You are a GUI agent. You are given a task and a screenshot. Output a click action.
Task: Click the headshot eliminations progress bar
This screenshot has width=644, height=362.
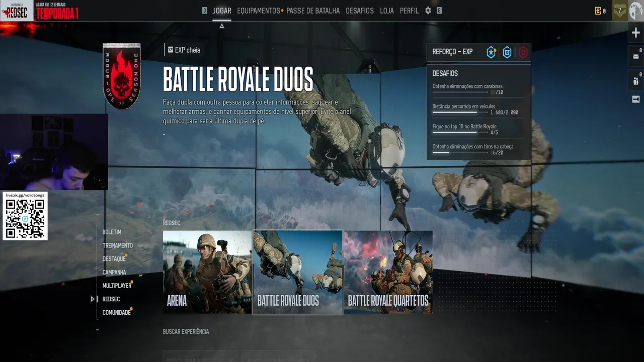coord(460,152)
